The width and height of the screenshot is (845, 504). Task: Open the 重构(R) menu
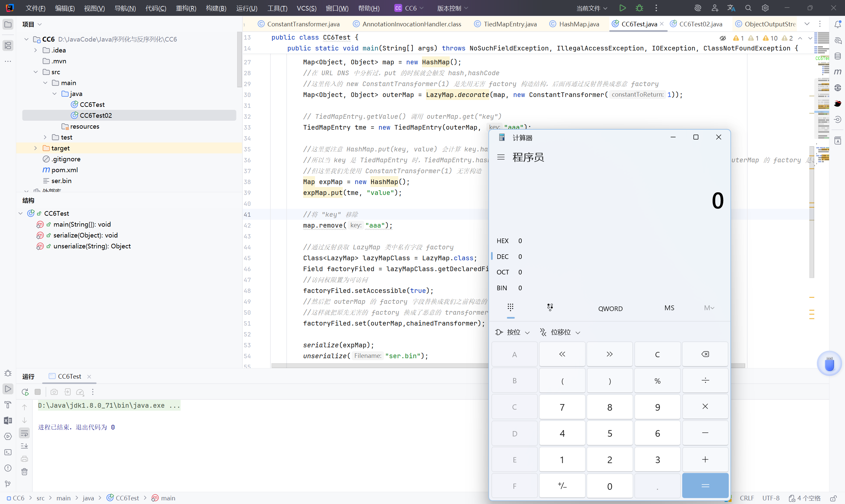coord(186,8)
